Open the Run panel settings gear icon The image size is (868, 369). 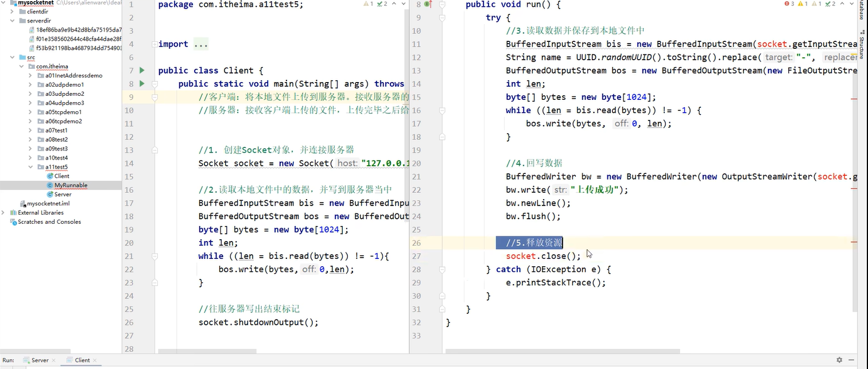(x=839, y=360)
